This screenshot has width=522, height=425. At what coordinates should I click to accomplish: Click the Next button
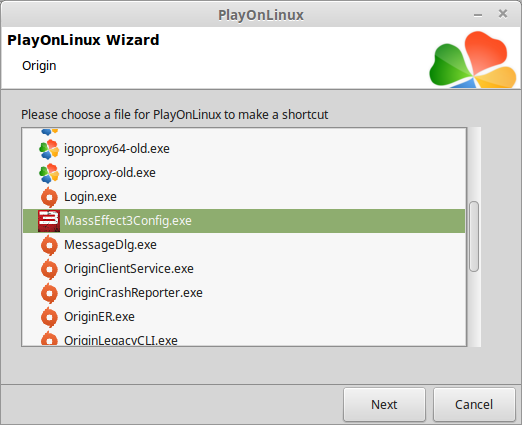click(384, 404)
